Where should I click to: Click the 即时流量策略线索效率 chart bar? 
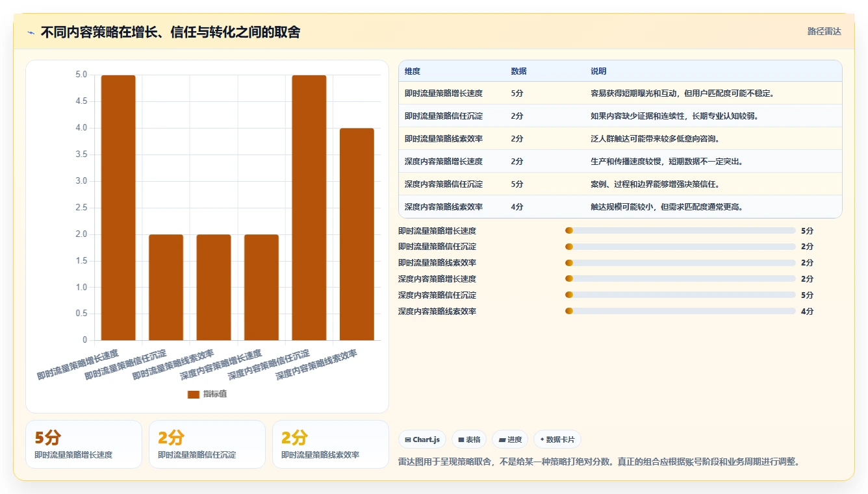pyautogui.click(x=214, y=287)
